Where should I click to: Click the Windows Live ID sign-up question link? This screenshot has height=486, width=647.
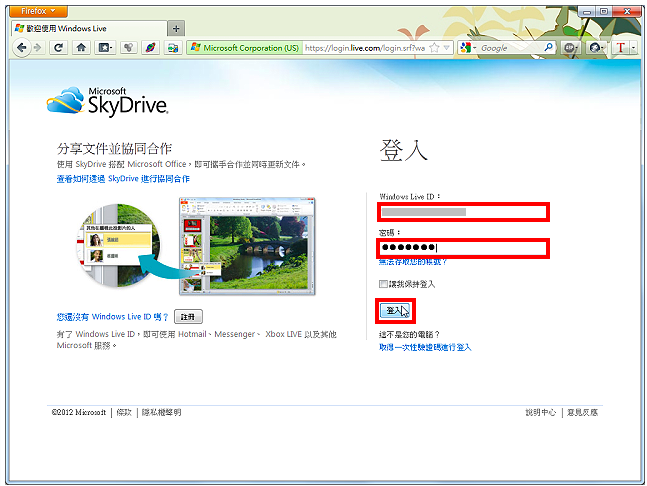click(113, 317)
